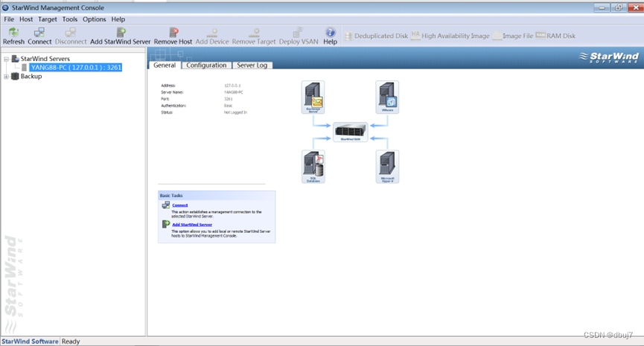The height and width of the screenshot is (346, 644).
Task: Click the StarWind Software status bar label
Action: [30, 342]
